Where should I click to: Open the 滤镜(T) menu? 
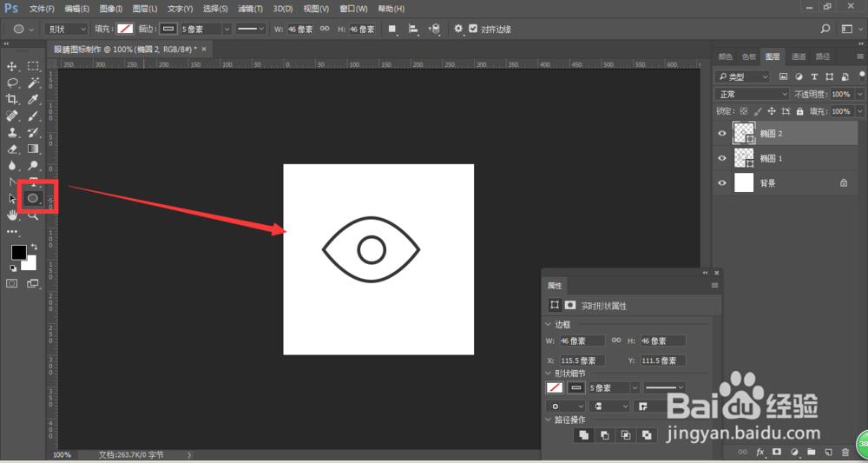pos(250,9)
